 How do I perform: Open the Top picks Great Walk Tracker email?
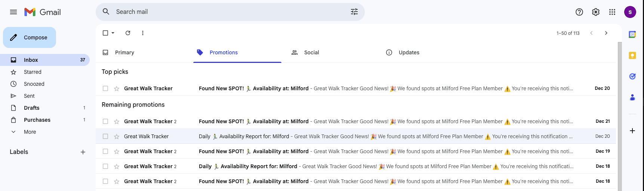356,88
